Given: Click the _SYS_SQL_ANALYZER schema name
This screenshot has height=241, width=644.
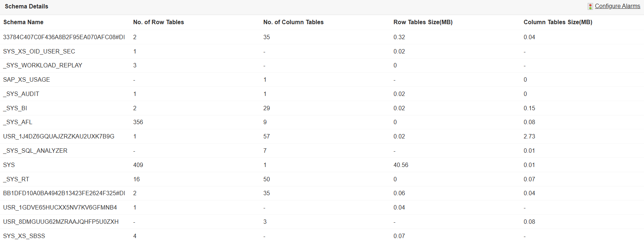Looking at the screenshot, I should point(35,151).
